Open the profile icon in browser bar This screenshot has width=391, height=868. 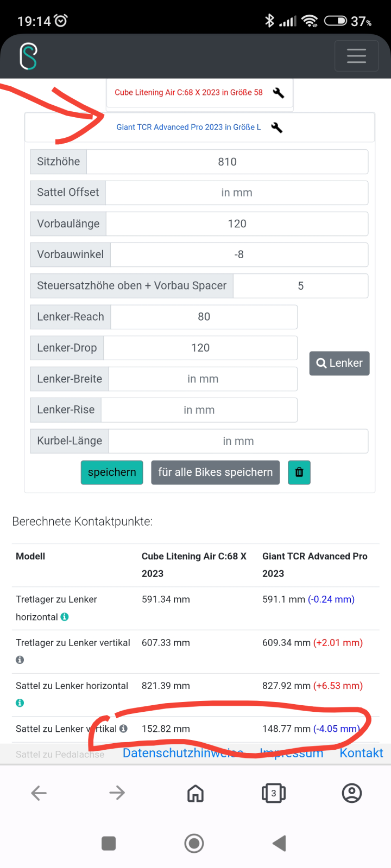351,793
